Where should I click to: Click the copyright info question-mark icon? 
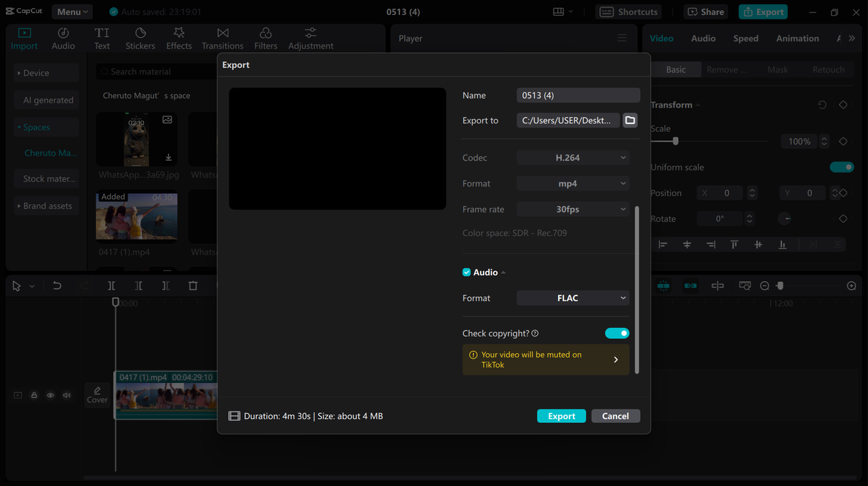[x=535, y=333]
